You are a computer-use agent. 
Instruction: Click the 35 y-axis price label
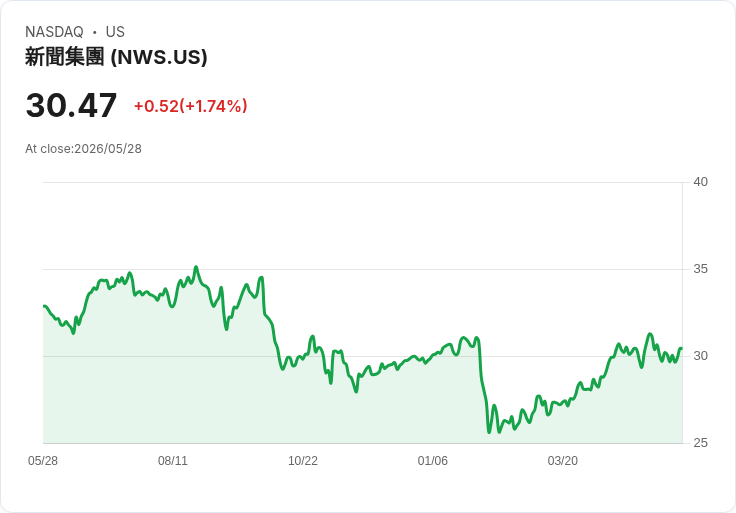(x=700, y=269)
